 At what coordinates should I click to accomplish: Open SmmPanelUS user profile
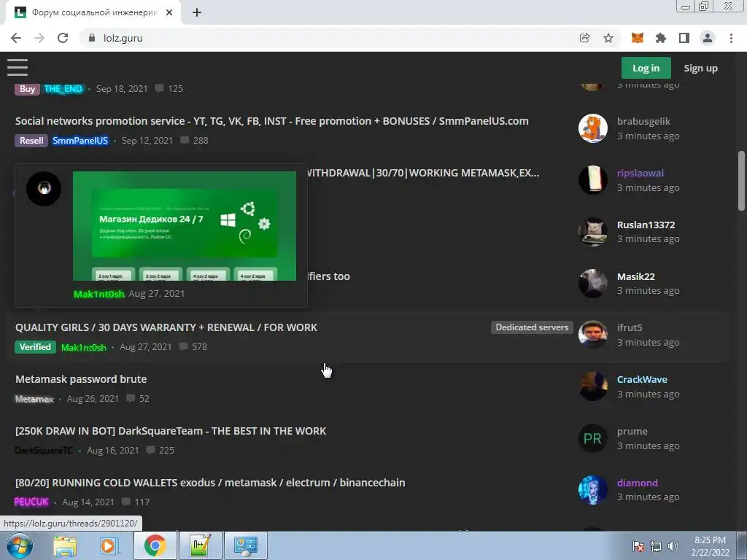80,141
